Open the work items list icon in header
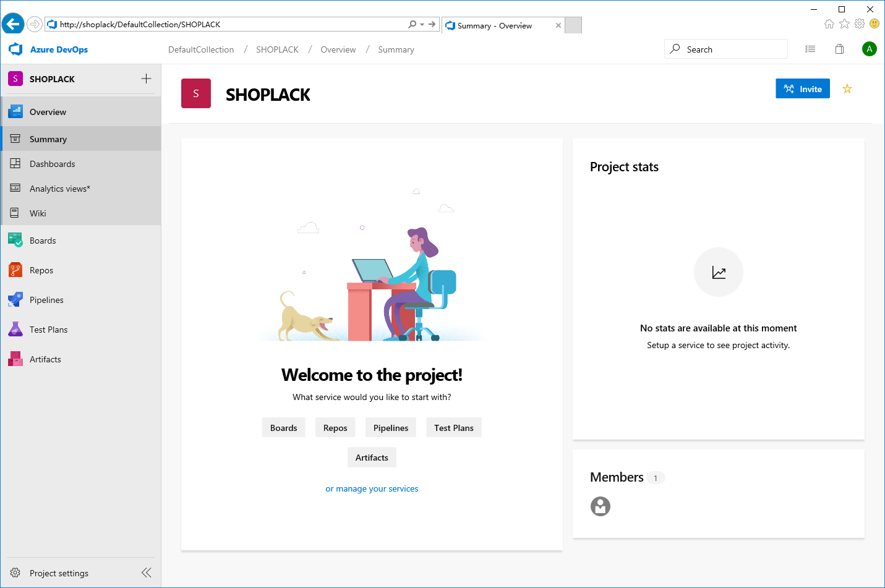Viewport: 885px width, 588px height. tap(810, 49)
